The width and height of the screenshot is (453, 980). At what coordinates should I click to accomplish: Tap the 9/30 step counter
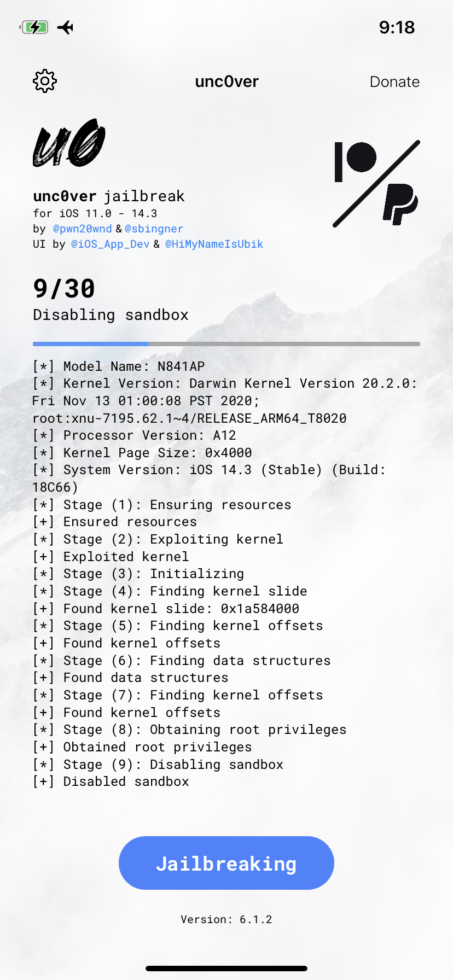pyautogui.click(x=64, y=289)
